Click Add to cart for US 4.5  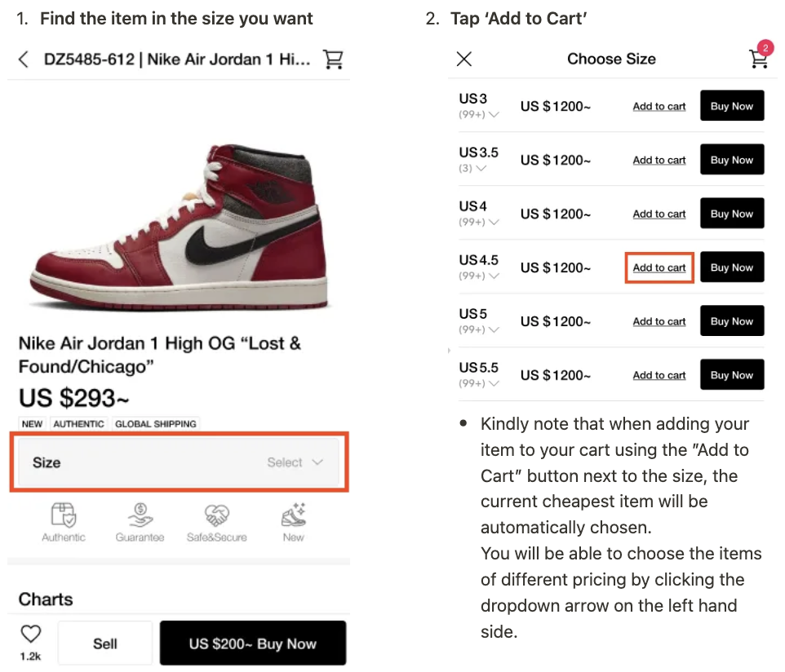click(x=659, y=267)
